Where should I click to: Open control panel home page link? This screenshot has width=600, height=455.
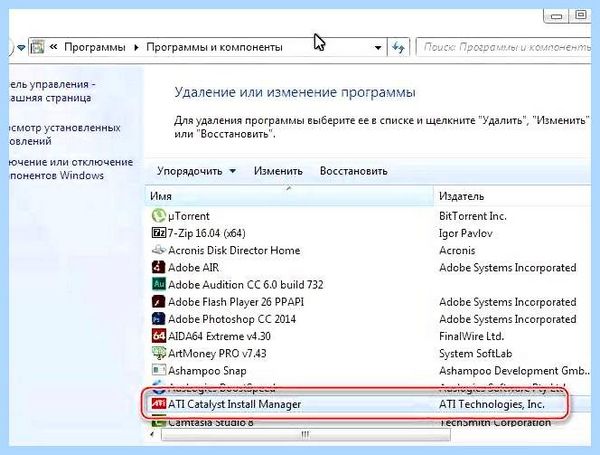pos(52,91)
